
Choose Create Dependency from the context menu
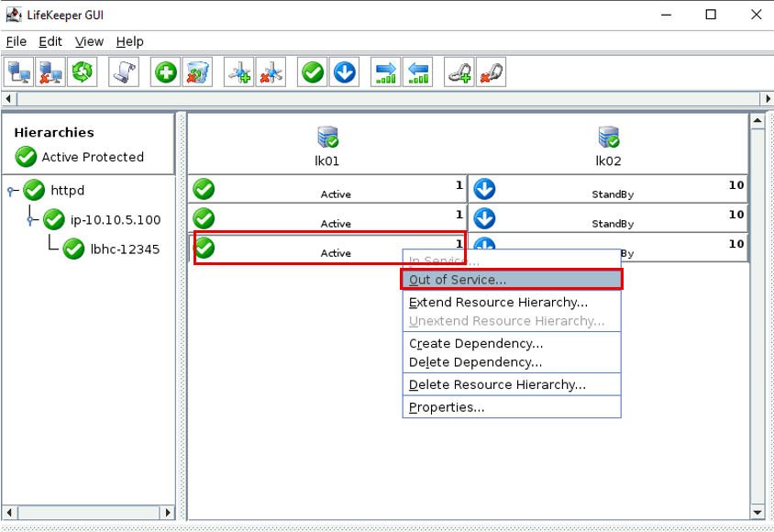512,343
